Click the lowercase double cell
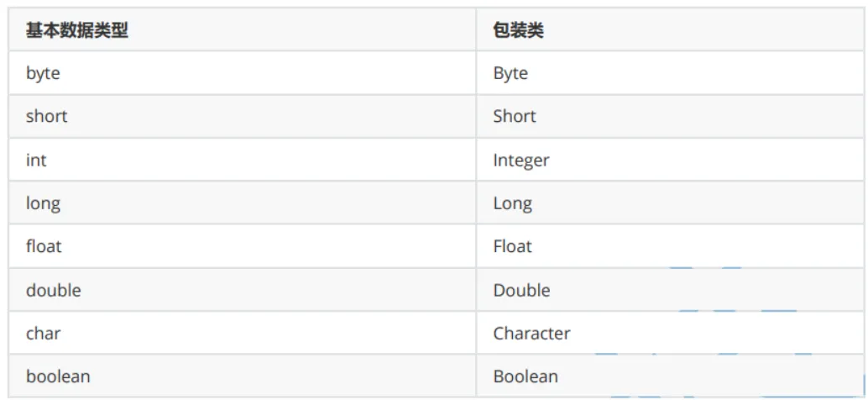The image size is (868, 400). point(53,290)
